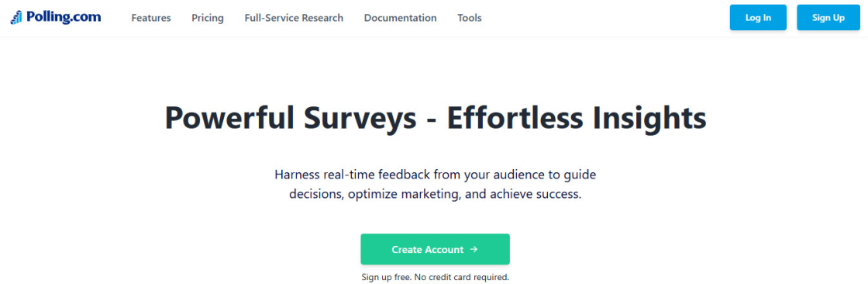Image resolution: width=868 pixels, height=284 pixels.
Task: Go to the Pricing page
Action: pos(208,18)
